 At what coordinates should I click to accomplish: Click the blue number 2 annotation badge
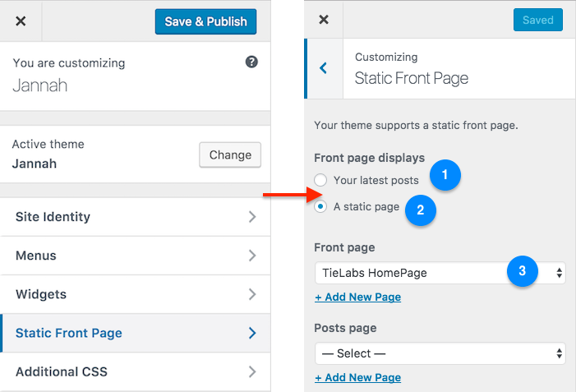click(x=421, y=210)
